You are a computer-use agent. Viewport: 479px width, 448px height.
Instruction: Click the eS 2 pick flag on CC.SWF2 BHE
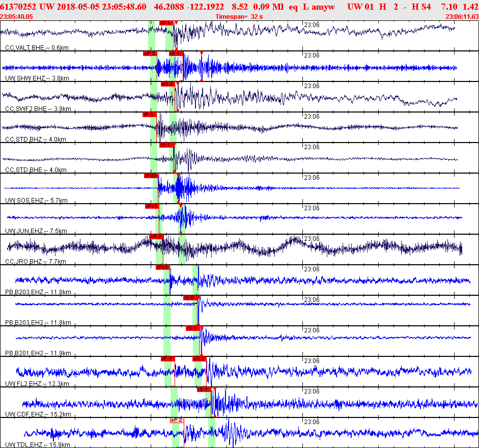click(x=167, y=84)
